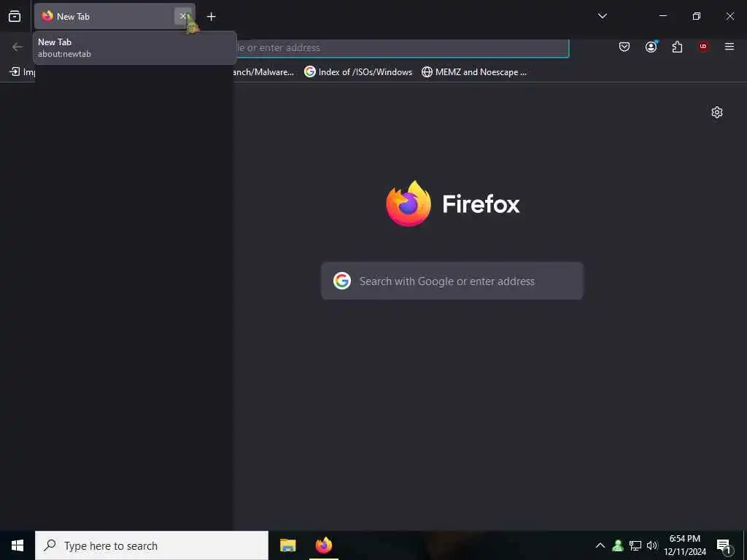Click the green person tray icon
The width and height of the screenshot is (747, 560).
(x=618, y=545)
